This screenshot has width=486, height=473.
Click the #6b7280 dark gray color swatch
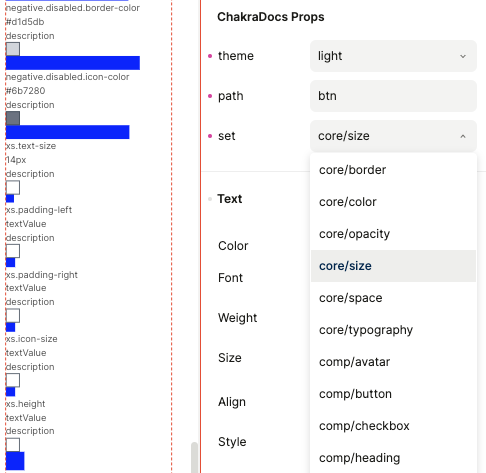tap(13, 118)
